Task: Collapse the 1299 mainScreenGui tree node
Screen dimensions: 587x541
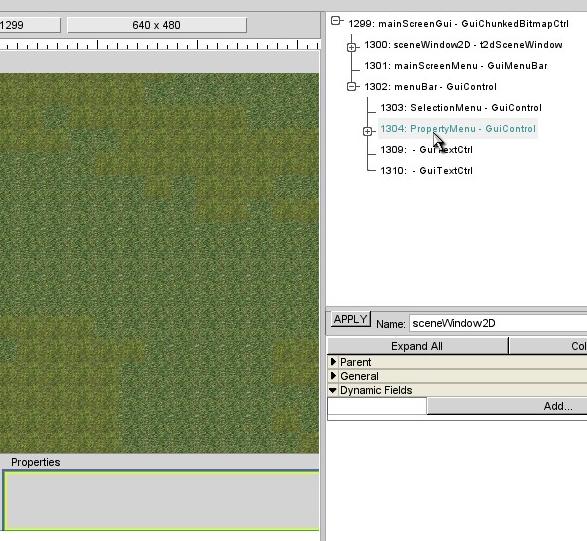Action: click(x=336, y=21)
